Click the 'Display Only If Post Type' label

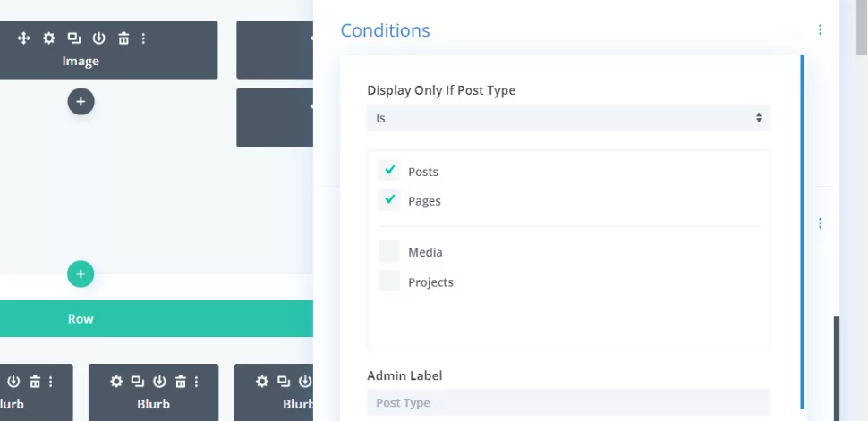(441, 90)
